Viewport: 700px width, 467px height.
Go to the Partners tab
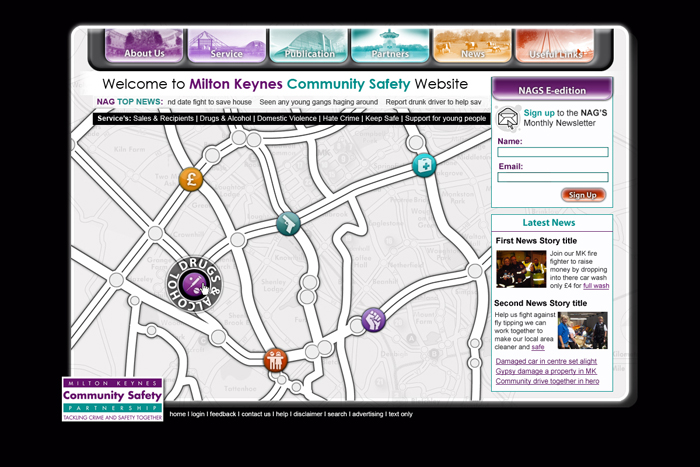pyautogui.click(x=390, y=46)
